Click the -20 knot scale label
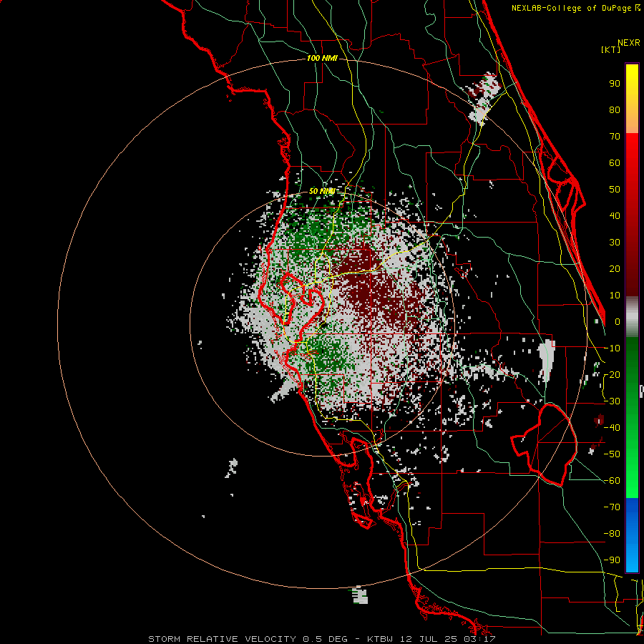 point(612,374)
